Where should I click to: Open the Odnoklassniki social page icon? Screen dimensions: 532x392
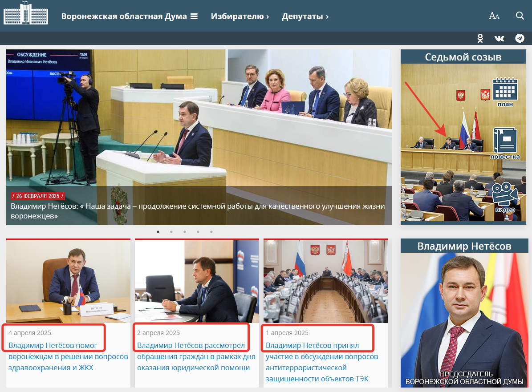480,38
